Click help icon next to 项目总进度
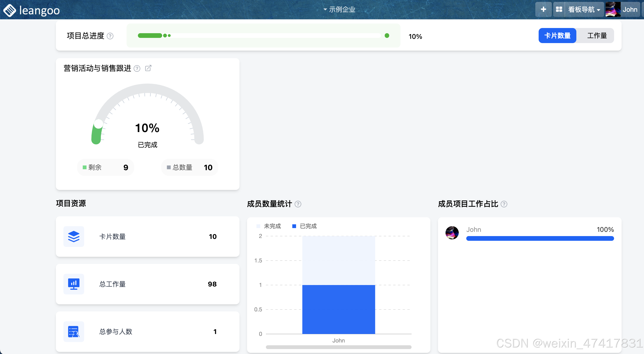Screen dimensions: 644x354 coord(110,36)
